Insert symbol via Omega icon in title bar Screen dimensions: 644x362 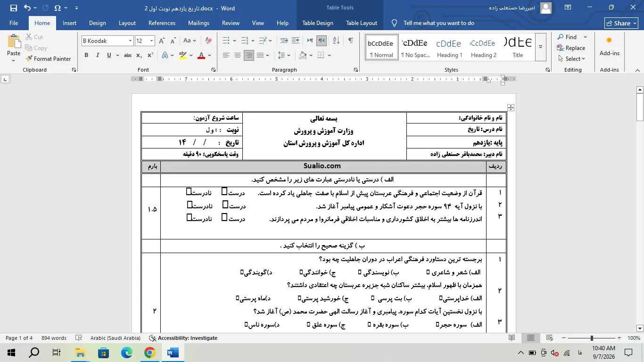(58, 8)
